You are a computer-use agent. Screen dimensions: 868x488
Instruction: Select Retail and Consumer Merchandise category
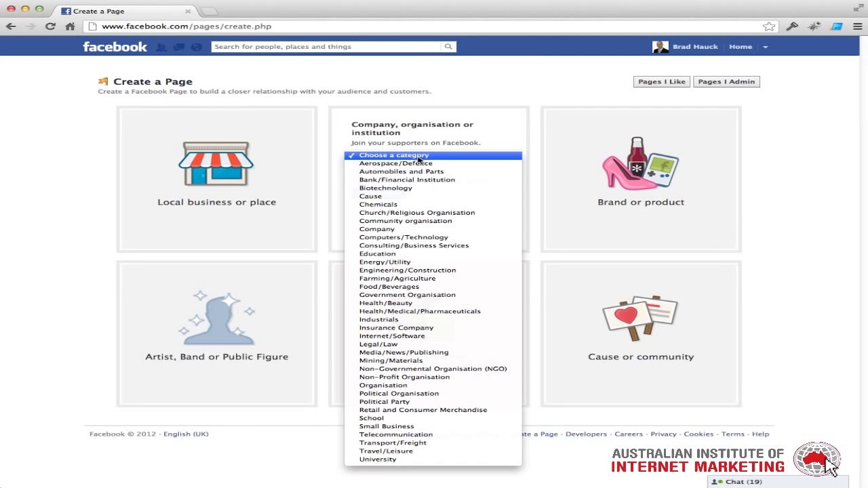point(433,410)
